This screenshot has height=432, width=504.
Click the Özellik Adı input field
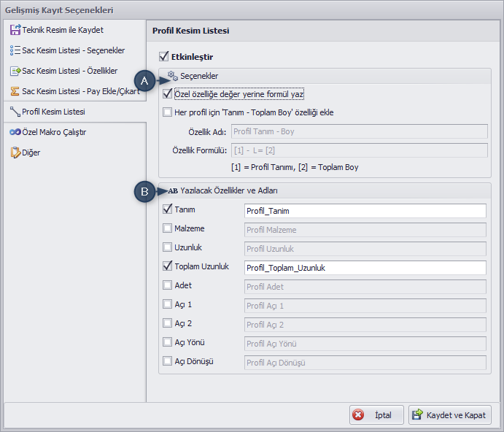click(x=360, y=131)
